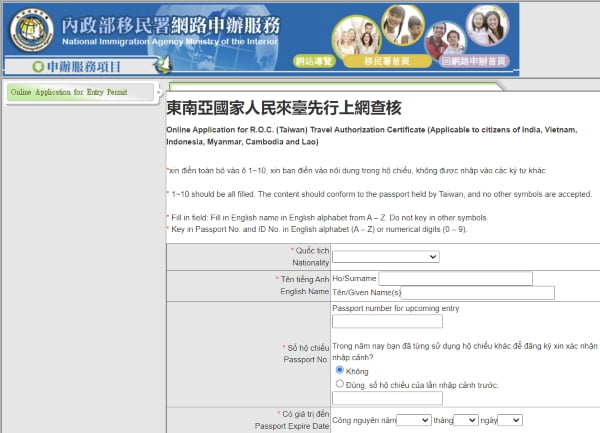Screen dimensions: 600x433
Task: Click the passport number for upcoming entry field
Action: [387, 321]
